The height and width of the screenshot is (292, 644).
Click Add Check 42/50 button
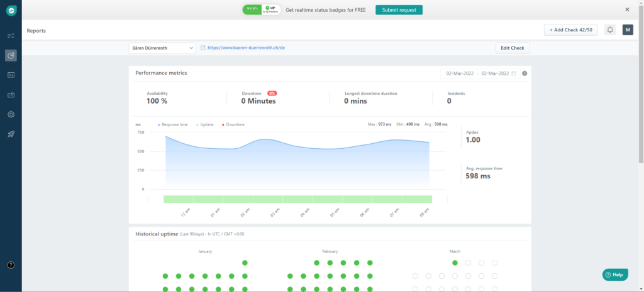(x=571, y=30)
